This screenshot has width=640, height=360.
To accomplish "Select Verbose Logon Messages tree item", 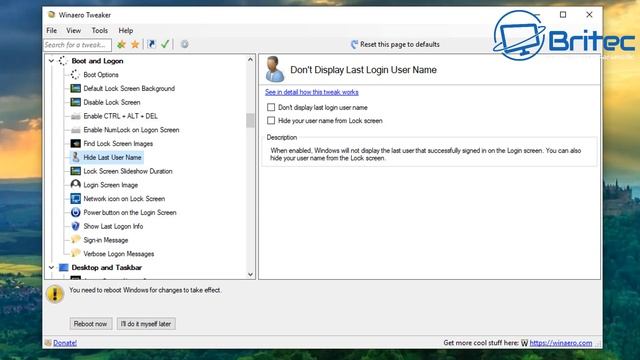I will 119,254.
